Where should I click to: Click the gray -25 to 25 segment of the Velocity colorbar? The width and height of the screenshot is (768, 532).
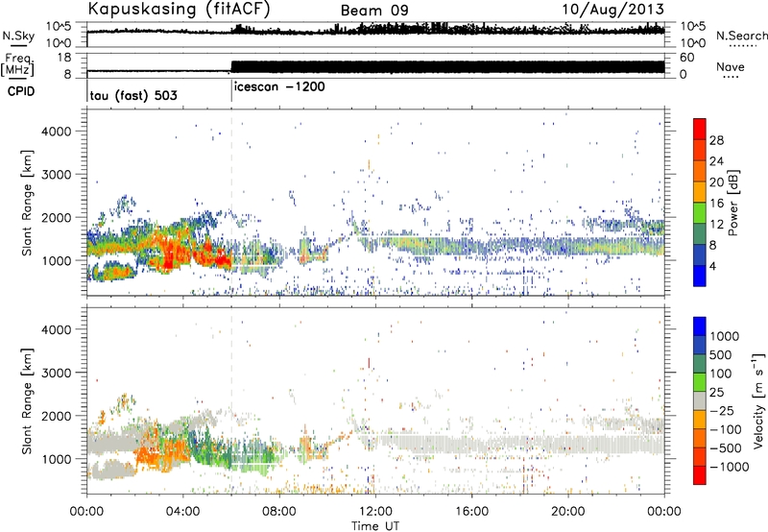coord(700,401)
